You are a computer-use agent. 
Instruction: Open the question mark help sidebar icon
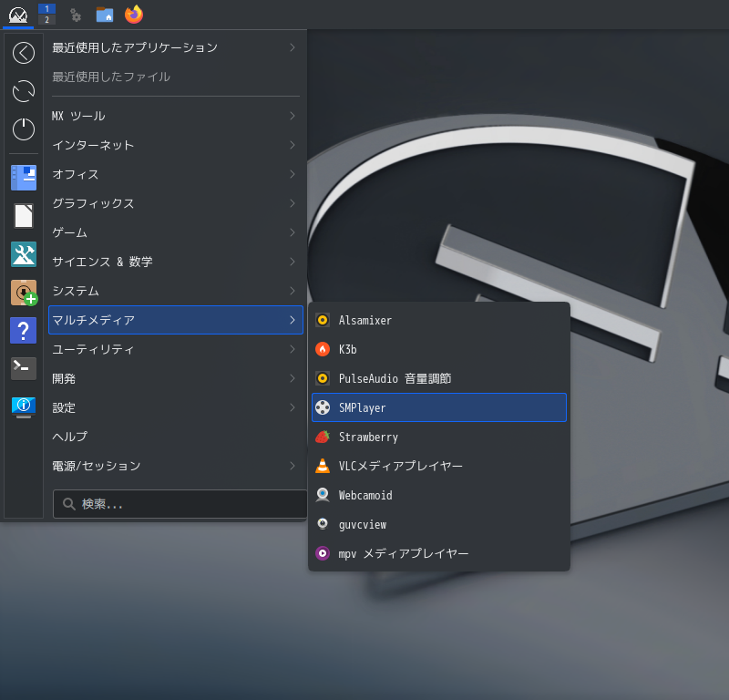point(24,331)
